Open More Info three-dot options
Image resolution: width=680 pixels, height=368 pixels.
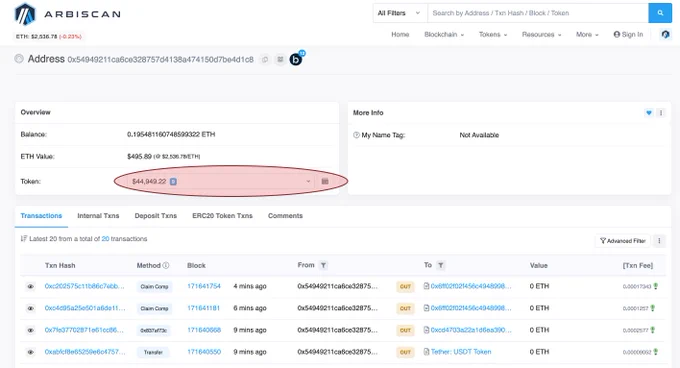click(x=661, y=113)
